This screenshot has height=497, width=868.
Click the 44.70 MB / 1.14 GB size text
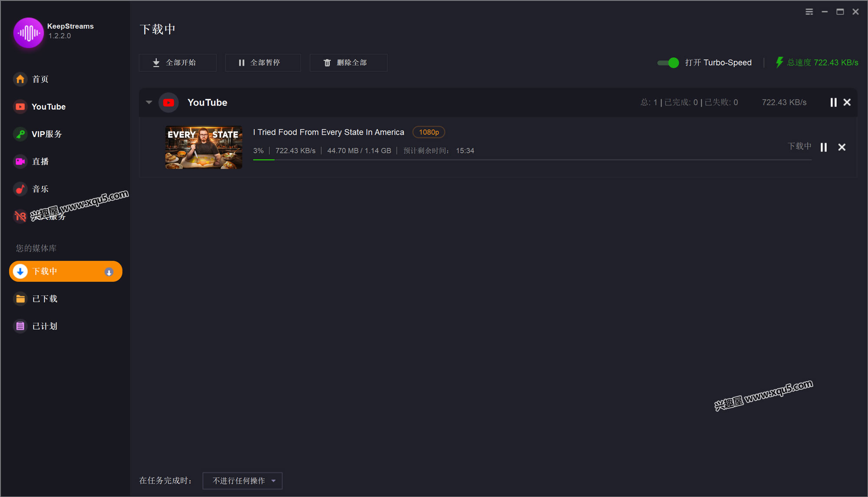(x=359, y=151)
